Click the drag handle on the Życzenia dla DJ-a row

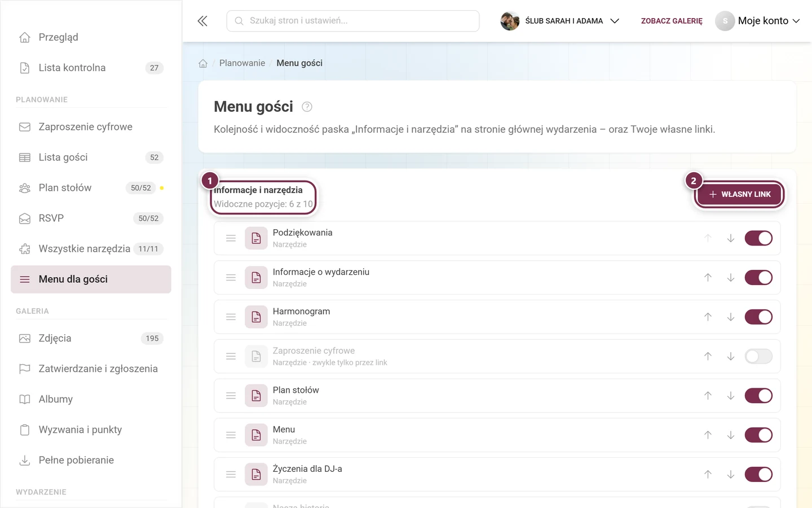[x=231, y=475]
